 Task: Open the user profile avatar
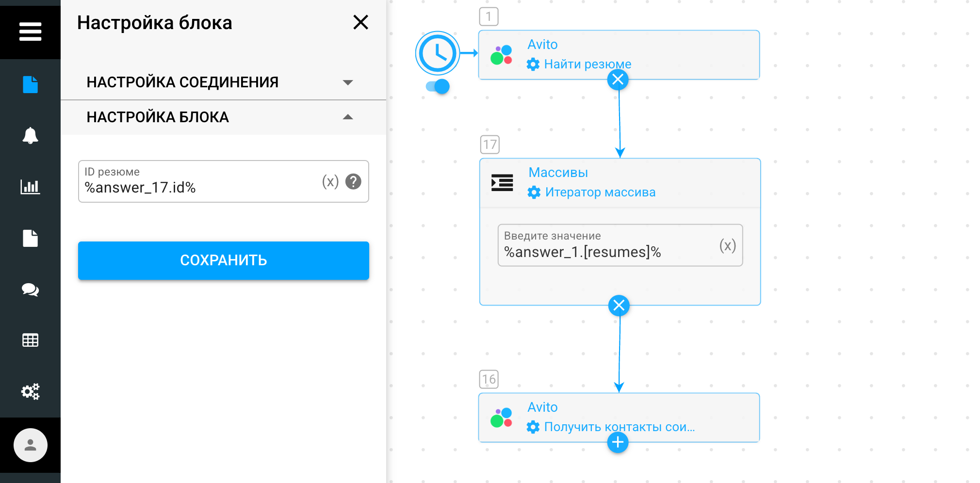[30, 445]
